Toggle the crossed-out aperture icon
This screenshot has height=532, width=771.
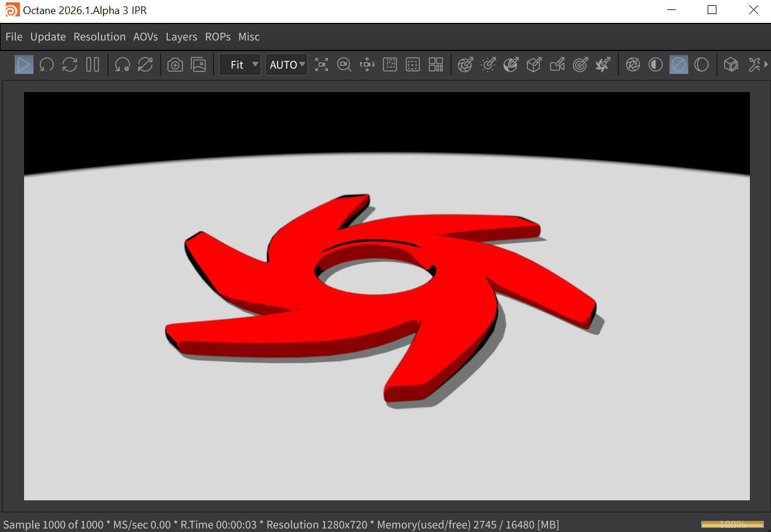pyautogui.click(x=633, y=65)
